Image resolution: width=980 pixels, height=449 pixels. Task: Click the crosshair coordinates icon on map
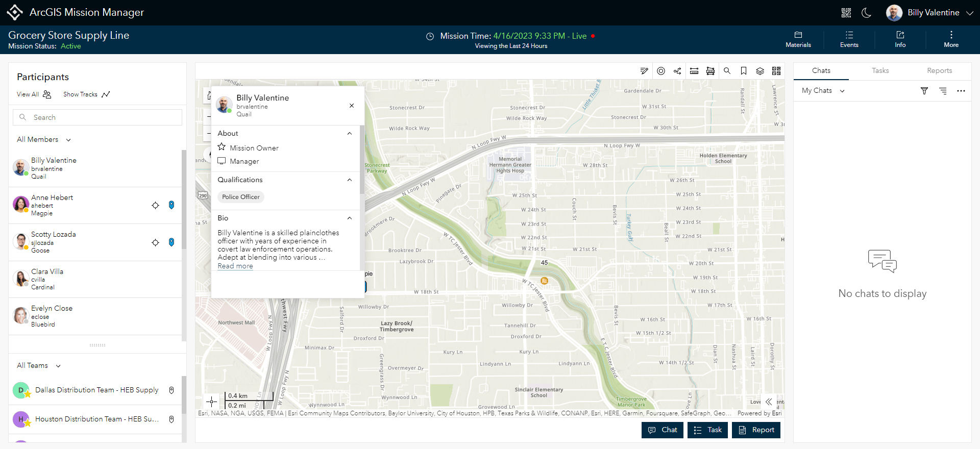(x=212, y=401)
